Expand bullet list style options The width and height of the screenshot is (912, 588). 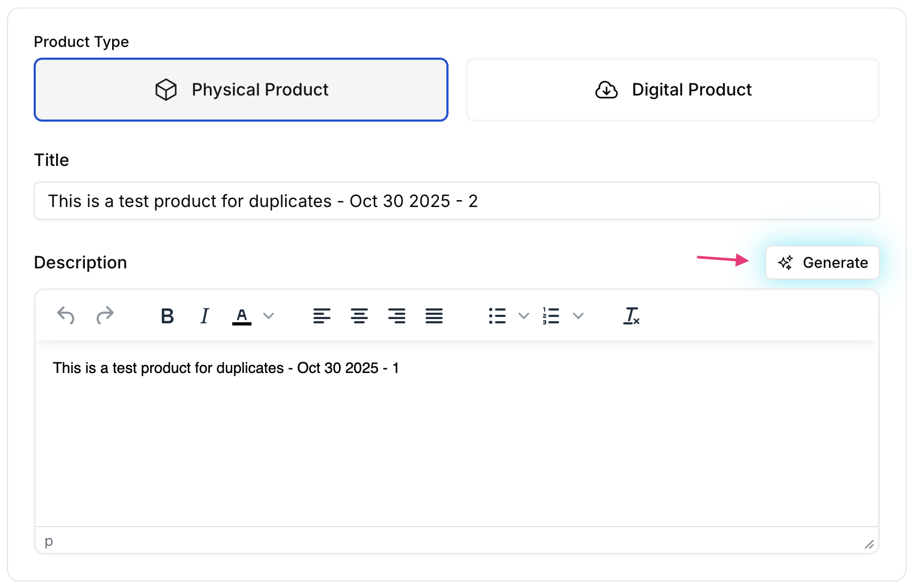click(x=524, y=316)
